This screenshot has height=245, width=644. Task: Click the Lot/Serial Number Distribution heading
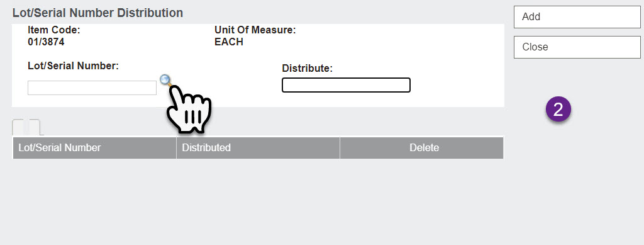(97, 13)
